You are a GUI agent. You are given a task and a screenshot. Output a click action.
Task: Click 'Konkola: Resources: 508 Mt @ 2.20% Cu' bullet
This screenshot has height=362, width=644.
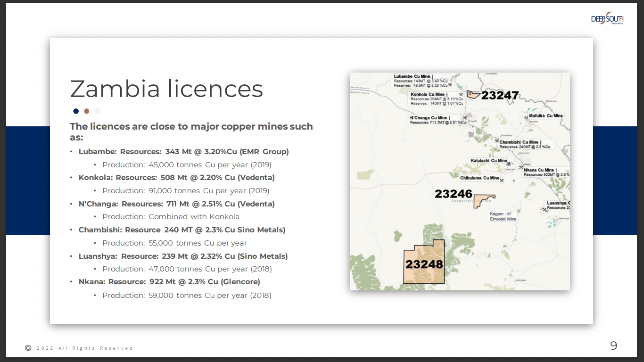[x=177, y=178]
